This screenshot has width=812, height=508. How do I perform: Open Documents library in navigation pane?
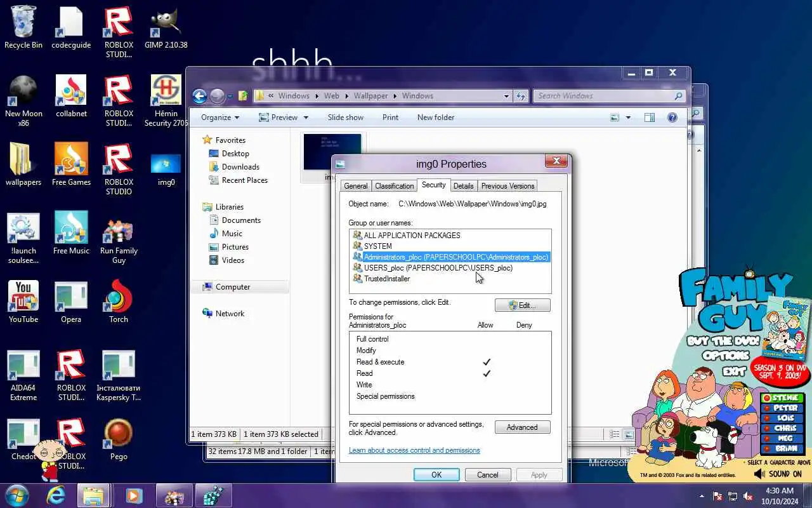pos(241,220)
